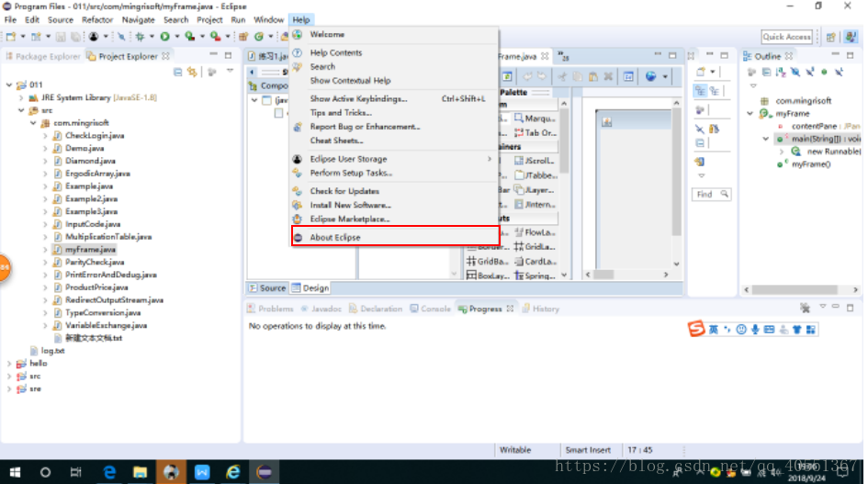Select myFrame.java in project tree
Screen dimensions: 868x484
(90, 250)
